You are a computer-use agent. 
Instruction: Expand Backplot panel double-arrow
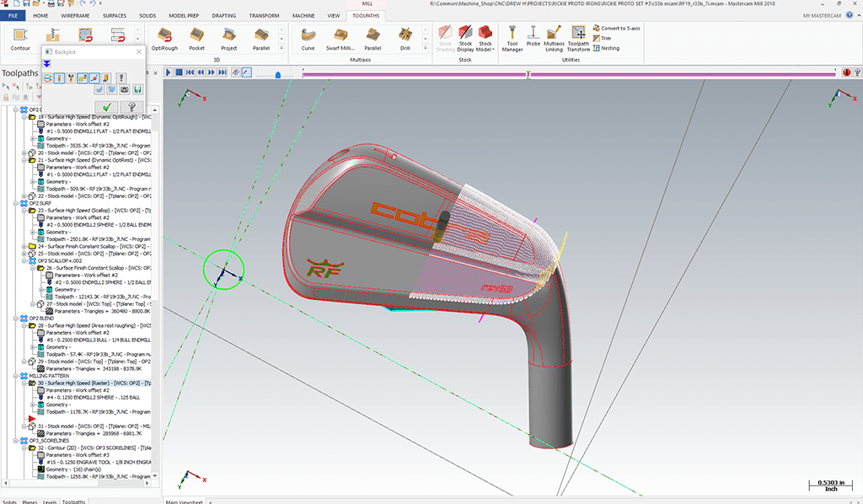pos(47,64)
